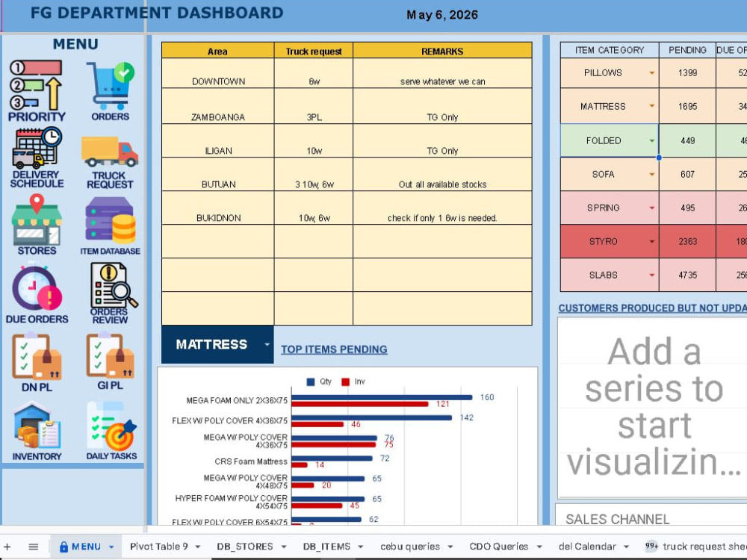The height and width of the screenshot is (560, 747).
Task: Switch to the DB_ITEMS sheet tab
Action: tap(326, 547)
